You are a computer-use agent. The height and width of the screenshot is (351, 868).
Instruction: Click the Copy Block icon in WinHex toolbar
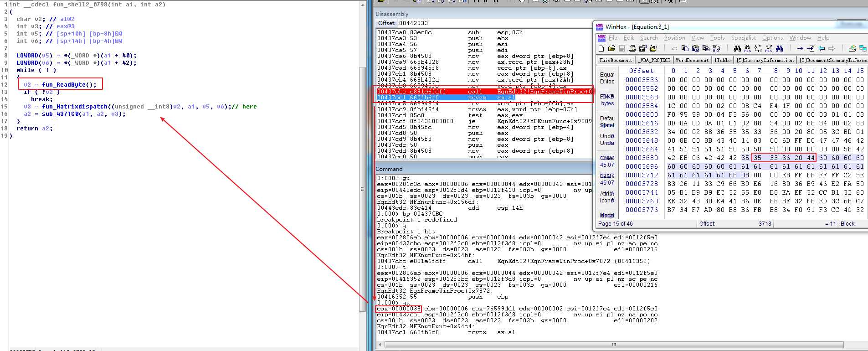(x=685, y=48)
